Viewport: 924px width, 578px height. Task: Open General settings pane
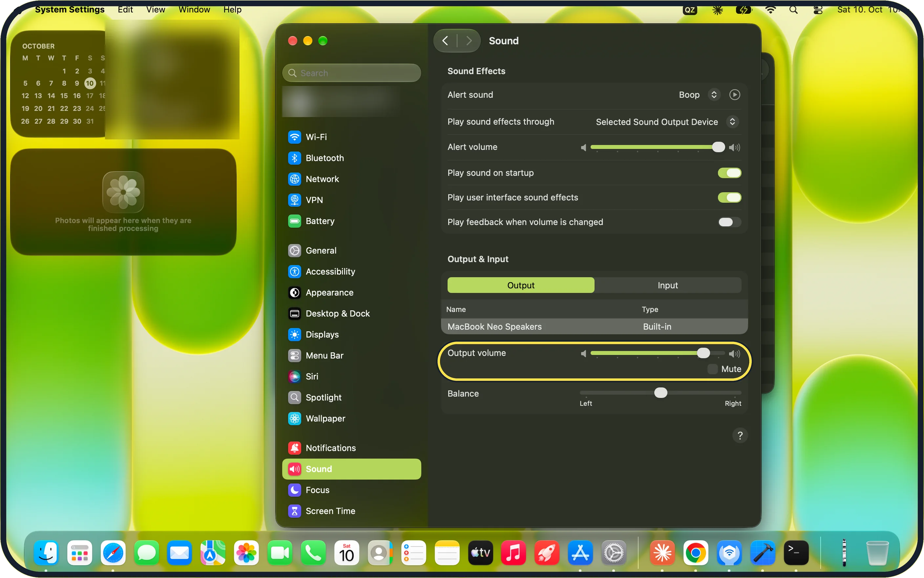[x=351, y=250]
